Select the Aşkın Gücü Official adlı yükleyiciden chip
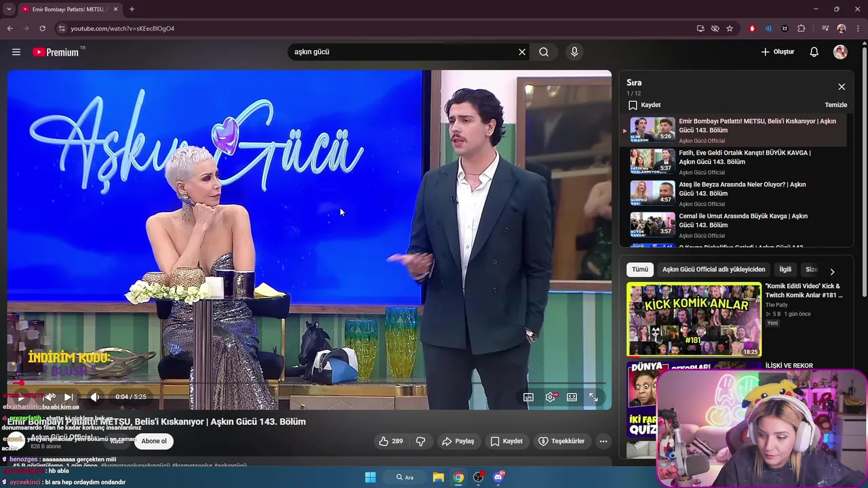Image resolution: width=868 pixels, height=488 pixels. pyautogui.click(x=713, y=270)
